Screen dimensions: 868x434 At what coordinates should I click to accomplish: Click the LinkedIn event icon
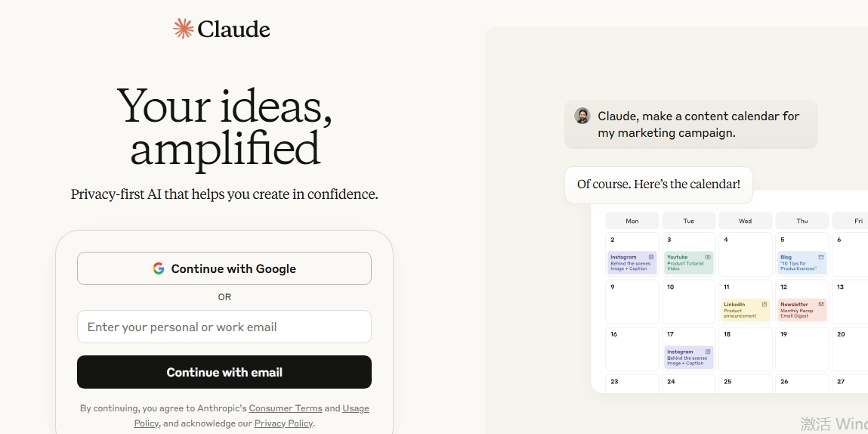(765, 305)
